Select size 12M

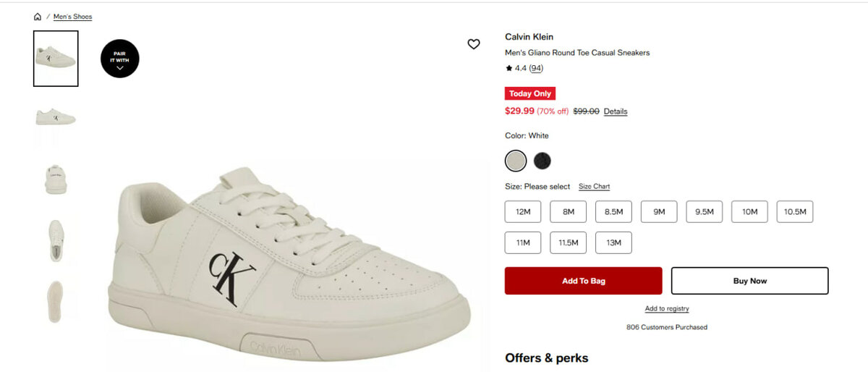pyautogui.click(x=523, y=212)
